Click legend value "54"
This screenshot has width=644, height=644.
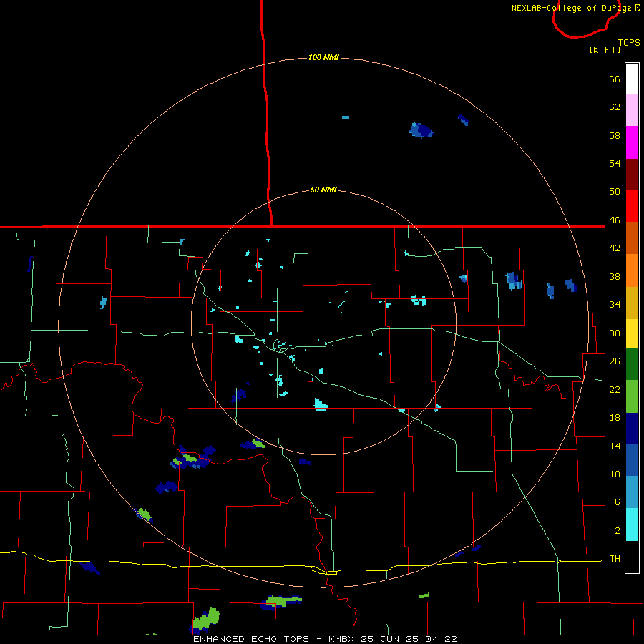click(615, 163)
